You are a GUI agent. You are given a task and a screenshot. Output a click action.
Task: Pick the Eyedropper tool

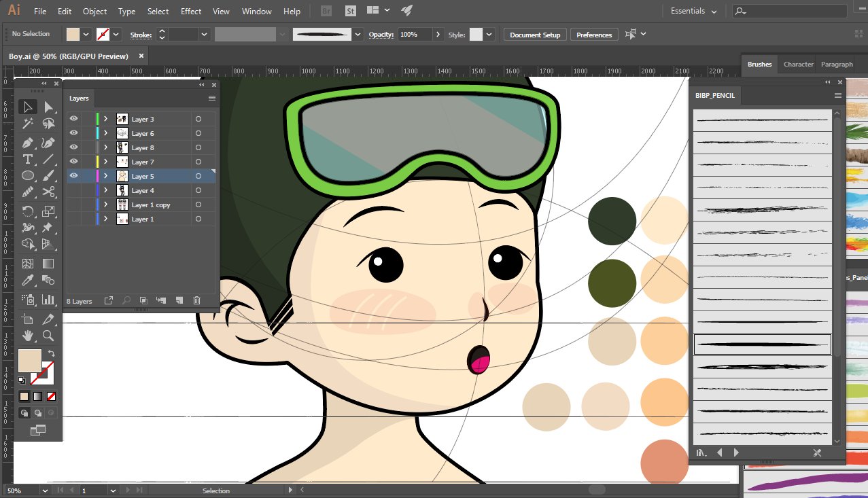(x=28, y=281)
